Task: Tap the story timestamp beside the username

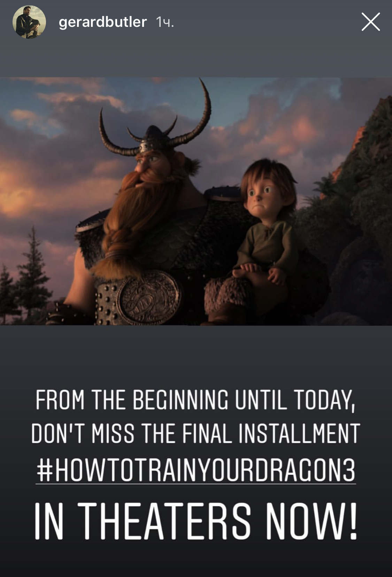Action: [x=165, y=22]
